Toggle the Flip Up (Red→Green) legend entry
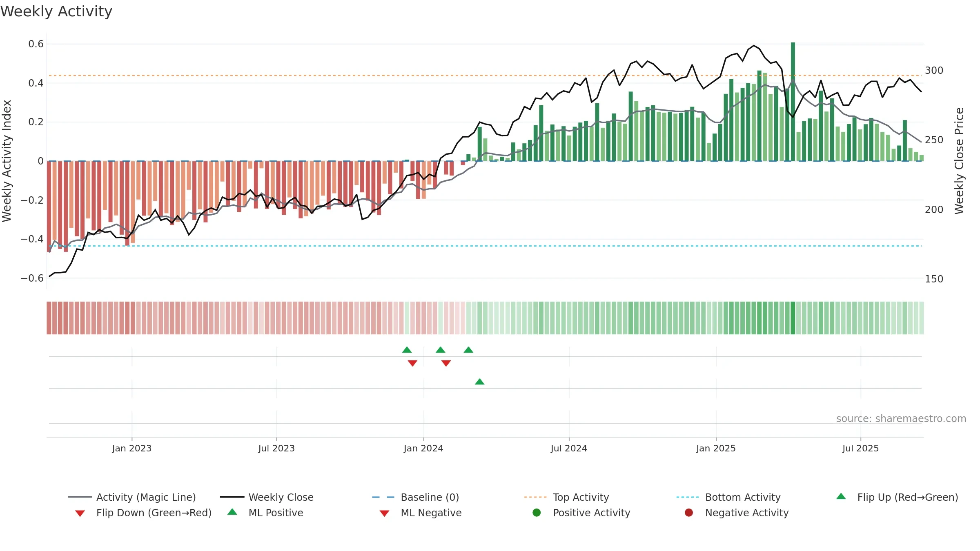Viewport: 980px width, 551px height. coord(897,497)
